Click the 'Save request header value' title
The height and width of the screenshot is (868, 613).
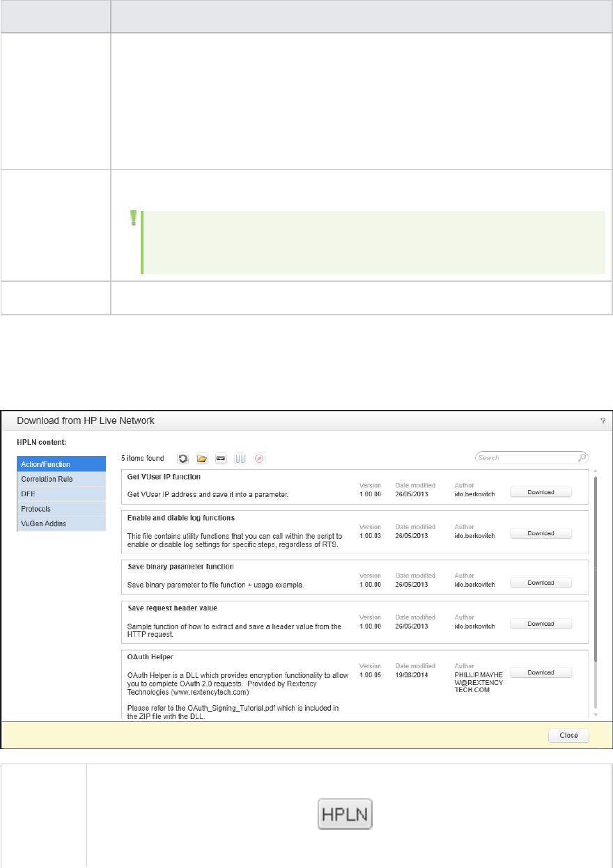click(172, 608)
